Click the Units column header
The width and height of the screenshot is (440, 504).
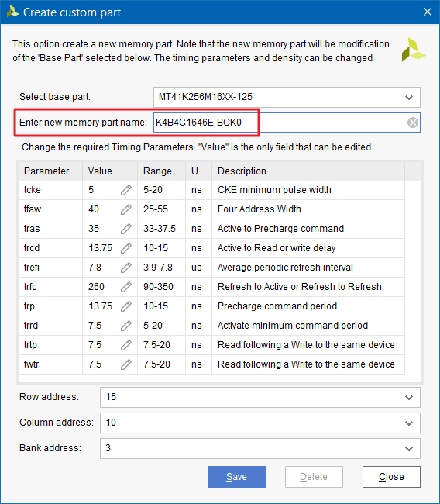[198, 171]
